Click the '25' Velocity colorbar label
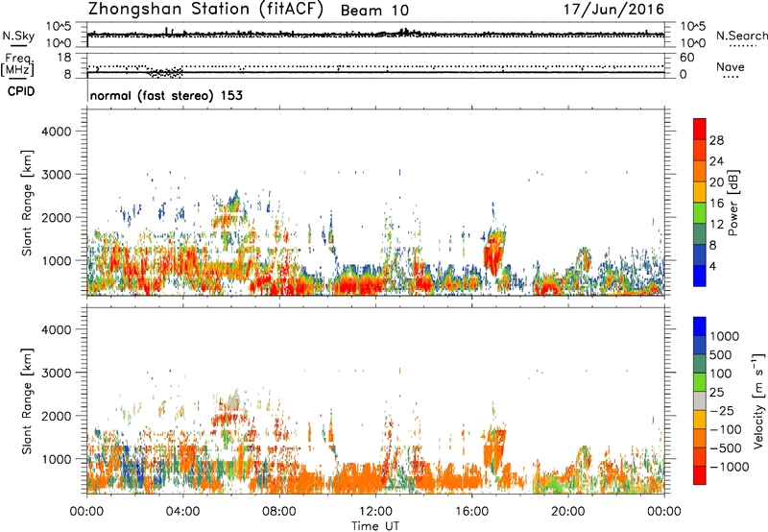 click(716, 393)
